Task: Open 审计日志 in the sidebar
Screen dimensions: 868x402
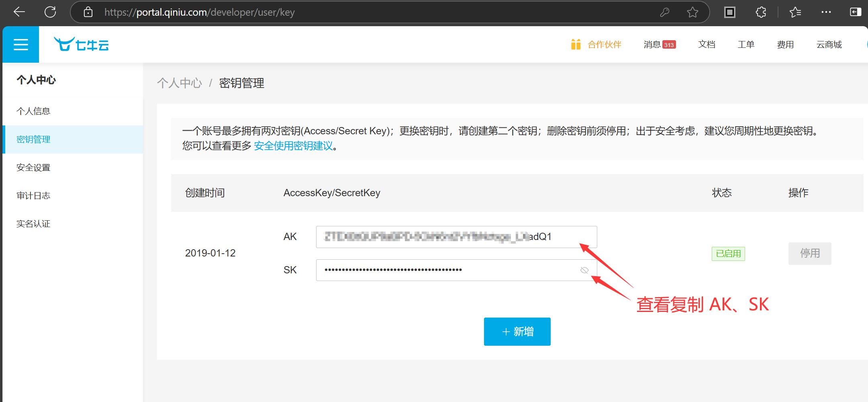Action: [x=33, y=196]
